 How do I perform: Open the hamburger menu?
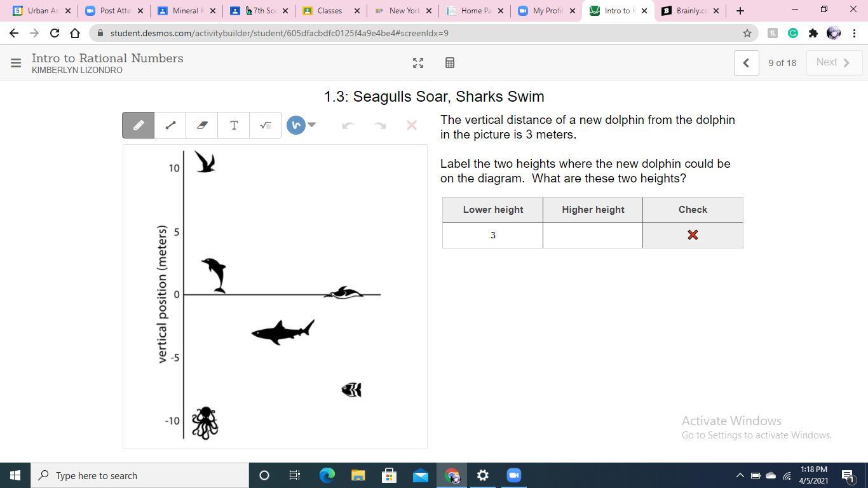pos(16,63)
